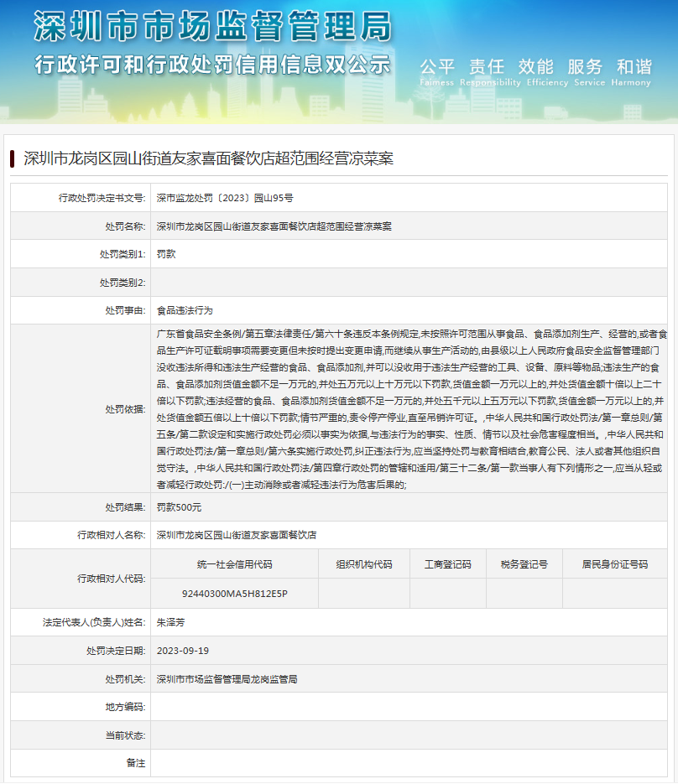
Task: Click the 公平 Fairness slogan
Action: 437,72
